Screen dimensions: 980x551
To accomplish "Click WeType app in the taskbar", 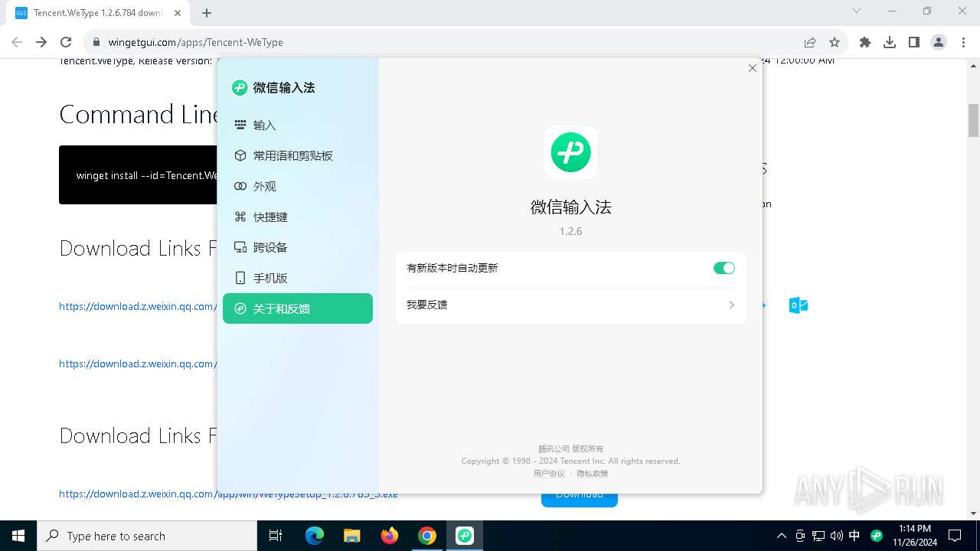I will tap(465, 536).
